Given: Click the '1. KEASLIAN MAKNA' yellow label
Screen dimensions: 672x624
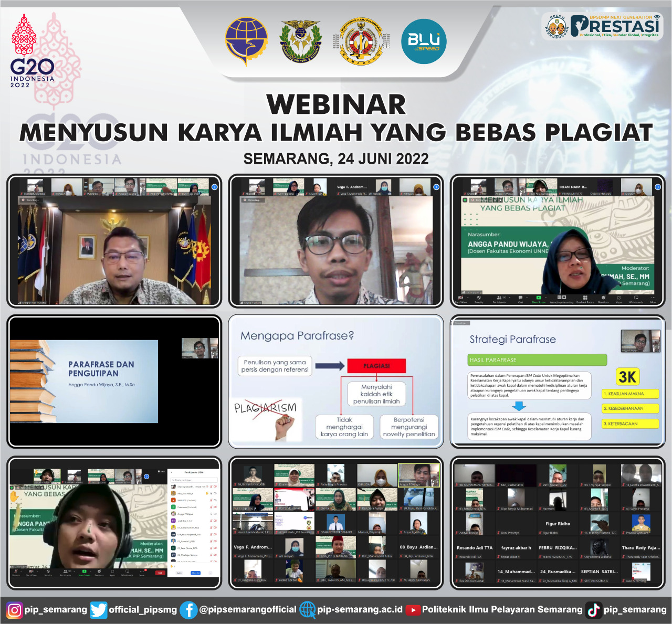Looking at the screenshot, I should [x=630, y=394].
